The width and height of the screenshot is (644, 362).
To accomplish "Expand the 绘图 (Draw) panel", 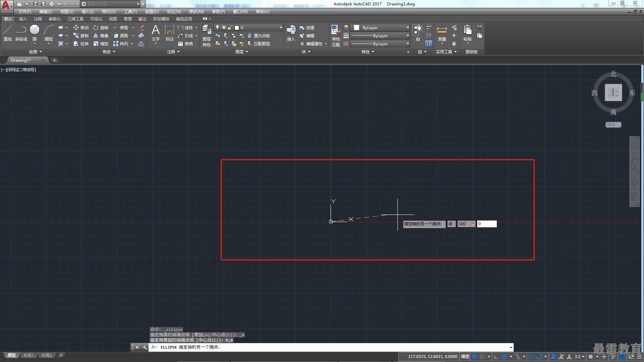I will 35,52.
